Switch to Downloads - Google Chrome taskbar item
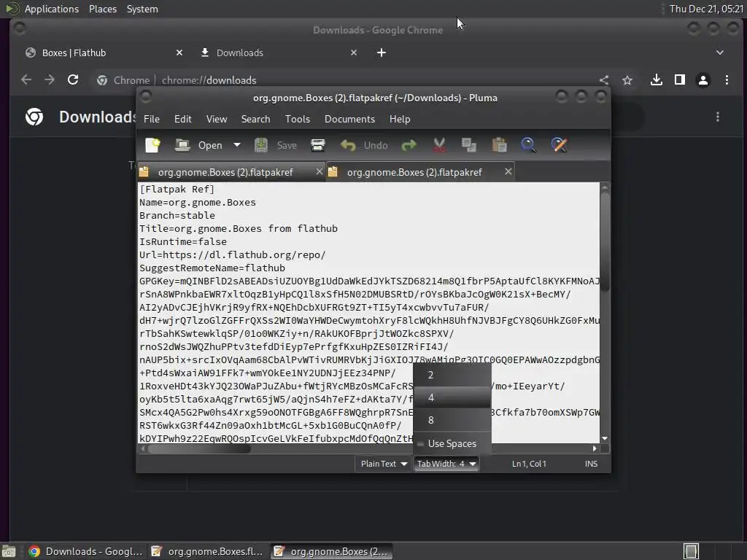 tap(86, 551)
